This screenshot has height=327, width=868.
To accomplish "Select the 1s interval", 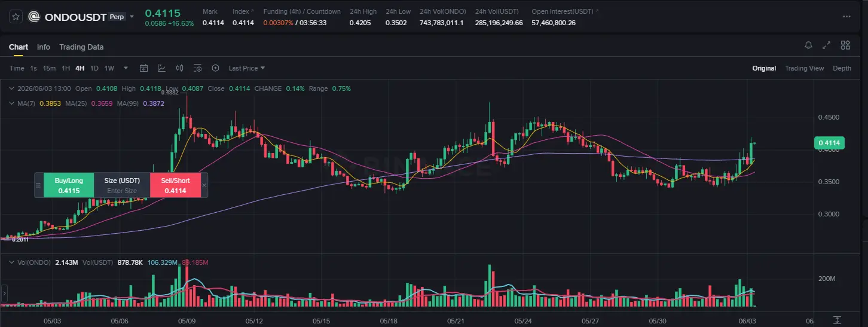I will click(33, 68).
